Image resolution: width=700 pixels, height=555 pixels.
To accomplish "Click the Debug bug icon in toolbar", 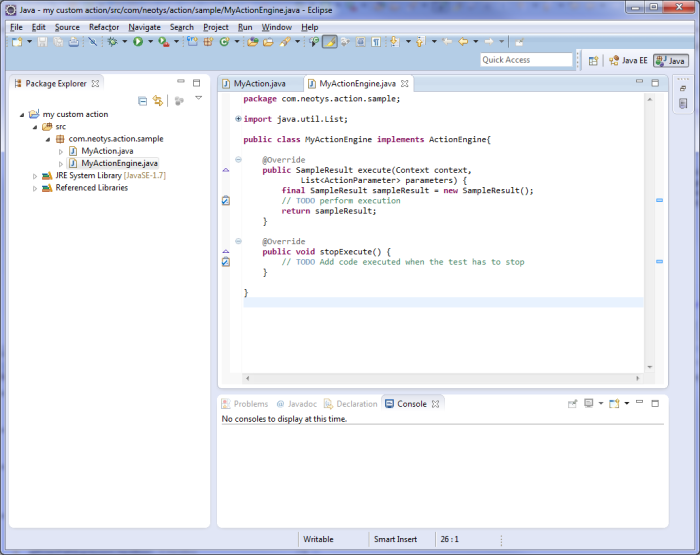I will click(x=113, y=42).
